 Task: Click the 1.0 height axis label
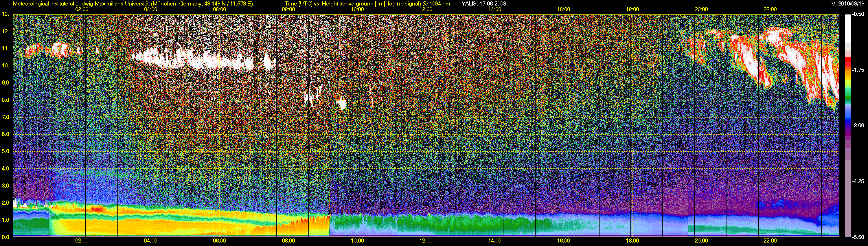point(5,220)
